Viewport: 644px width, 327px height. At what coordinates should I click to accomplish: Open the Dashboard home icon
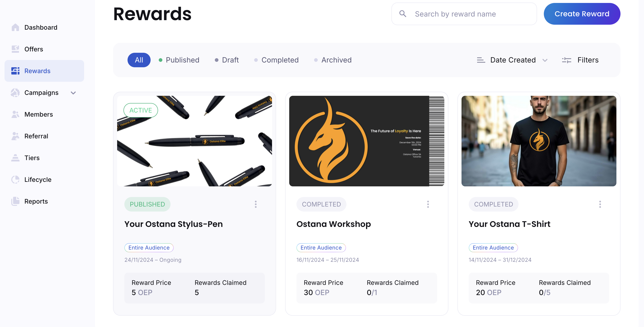pos(15,27)
